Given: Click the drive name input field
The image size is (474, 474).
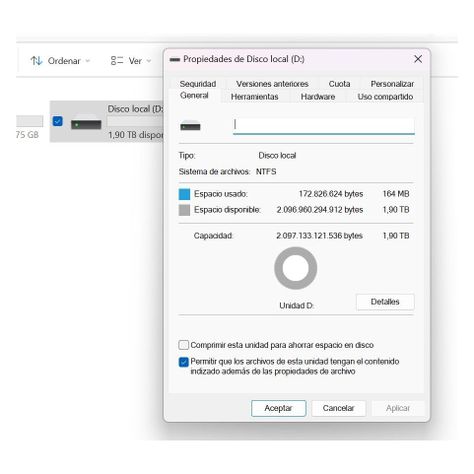Looking at the screenshot, I should [323, 126].
